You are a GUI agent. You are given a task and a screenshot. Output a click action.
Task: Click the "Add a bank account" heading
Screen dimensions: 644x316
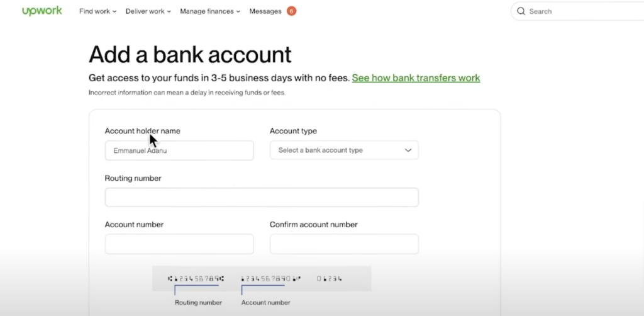pos(190,54)
